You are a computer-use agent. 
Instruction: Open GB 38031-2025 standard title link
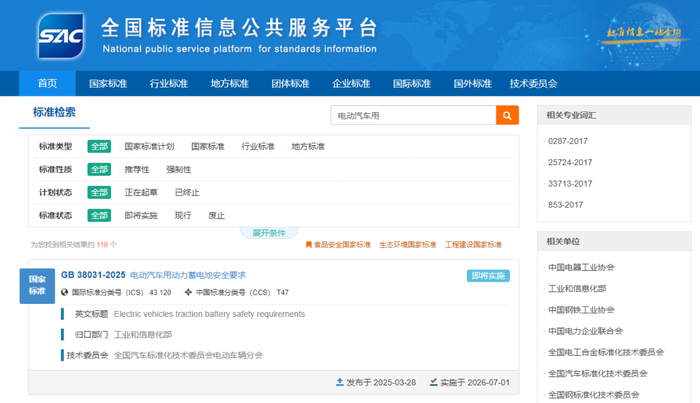[150, 275]
